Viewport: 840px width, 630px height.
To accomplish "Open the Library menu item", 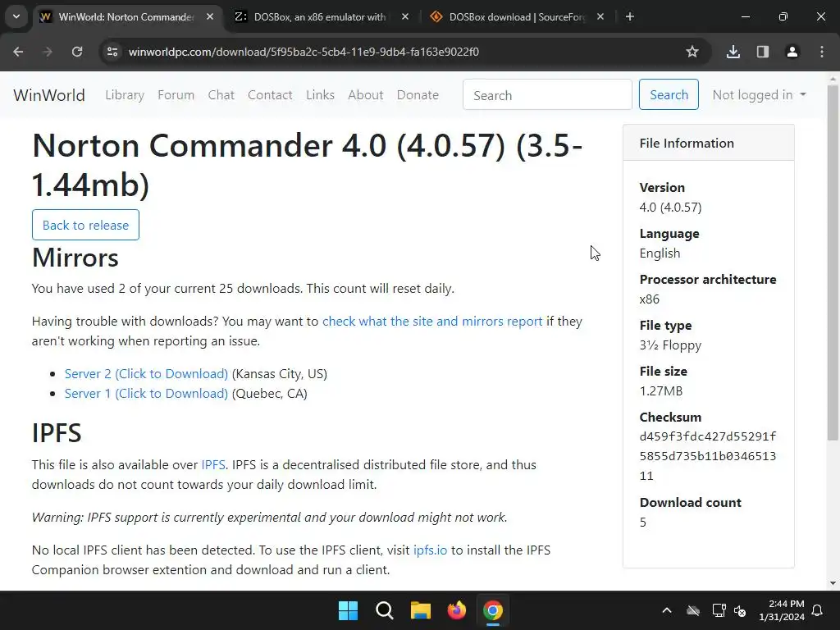I will click(125, 95).
